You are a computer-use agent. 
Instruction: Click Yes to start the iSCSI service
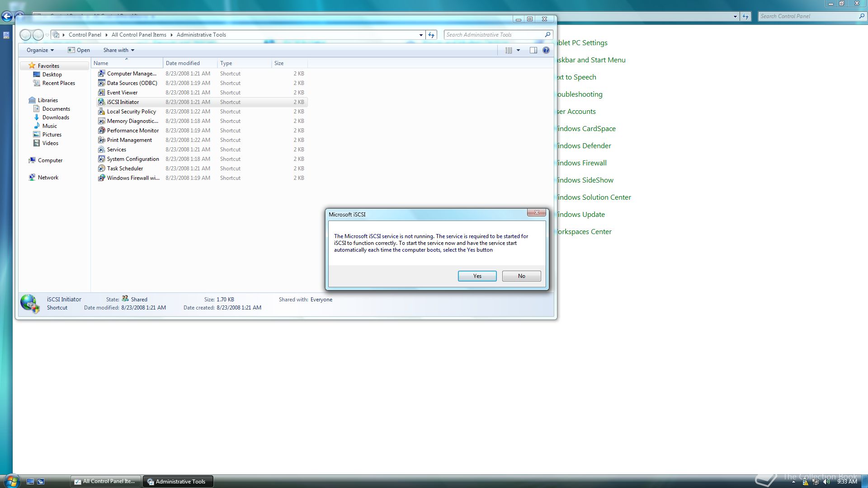point(477,276)
